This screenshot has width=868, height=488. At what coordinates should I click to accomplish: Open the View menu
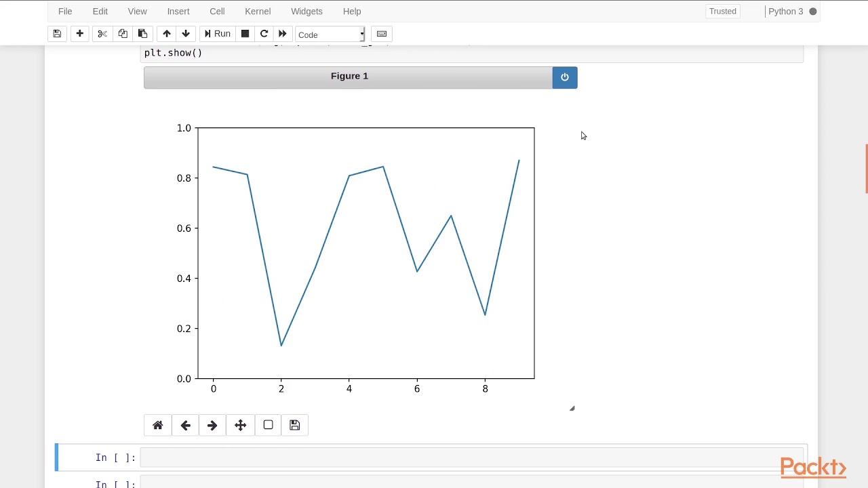(138, 11)
